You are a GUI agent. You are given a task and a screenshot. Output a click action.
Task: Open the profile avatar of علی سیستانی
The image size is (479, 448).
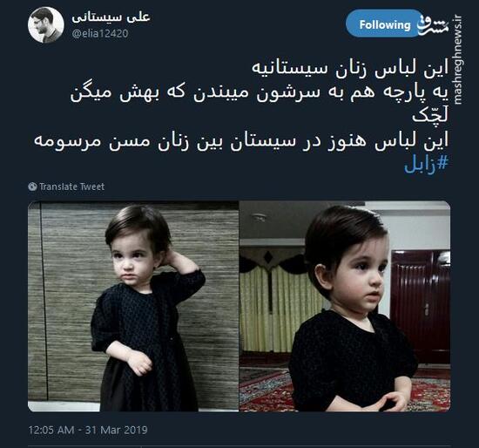[46, 24]
